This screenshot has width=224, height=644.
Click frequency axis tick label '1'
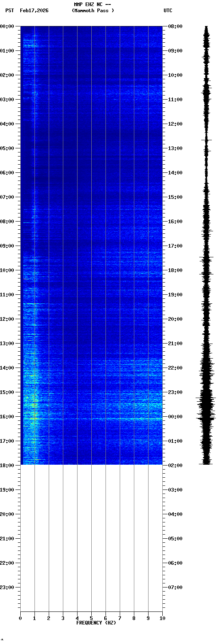(x=34, y=618)
